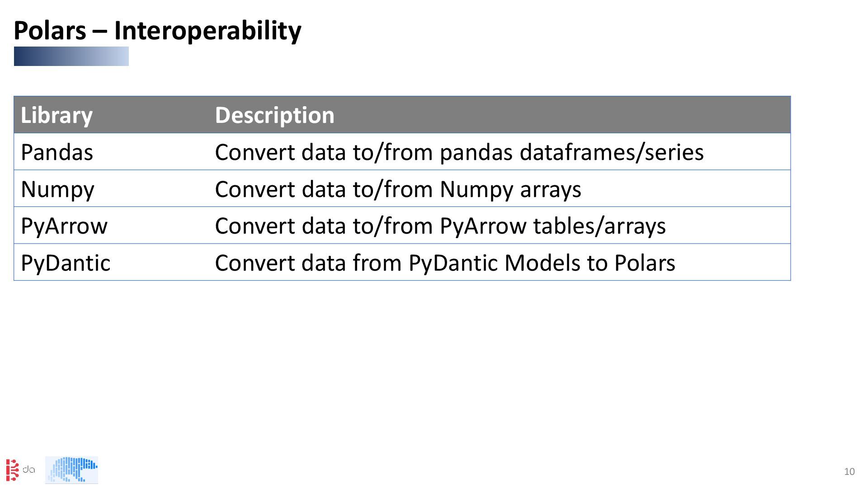Click the red circuit-style logo icon
Screen dimensions: 868x488
[x=12, y=470]
